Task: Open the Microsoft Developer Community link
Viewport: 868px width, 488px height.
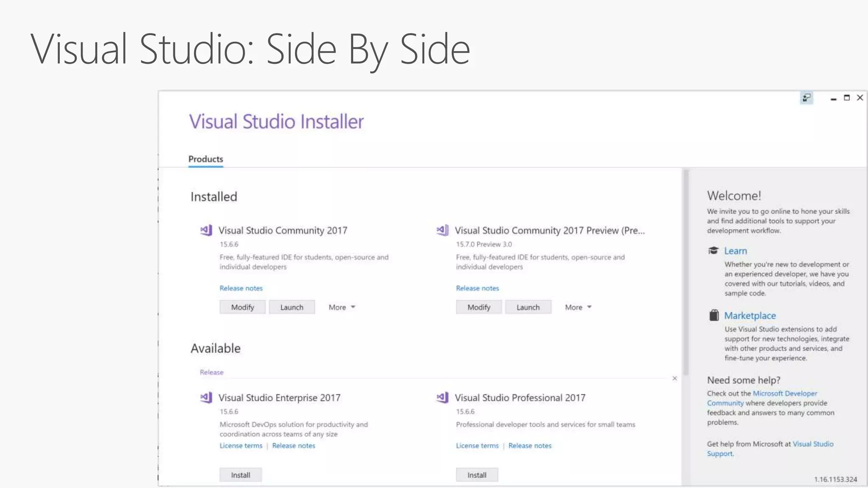Action: [785, 394]
